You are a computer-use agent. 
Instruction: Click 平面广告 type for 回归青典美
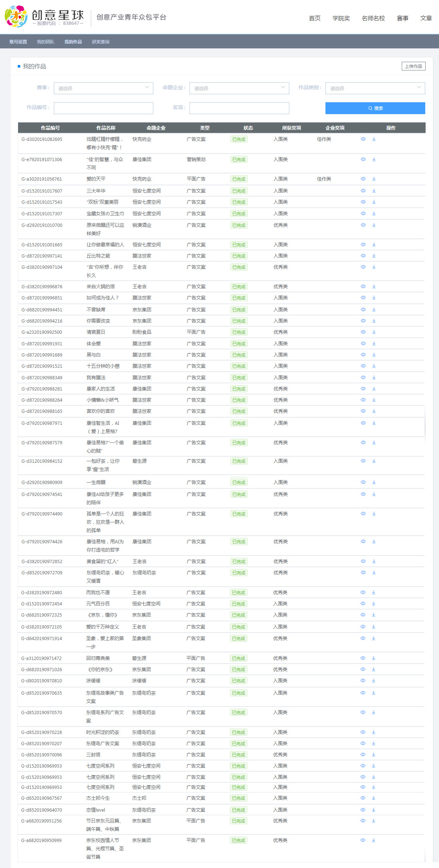[196, 658]
